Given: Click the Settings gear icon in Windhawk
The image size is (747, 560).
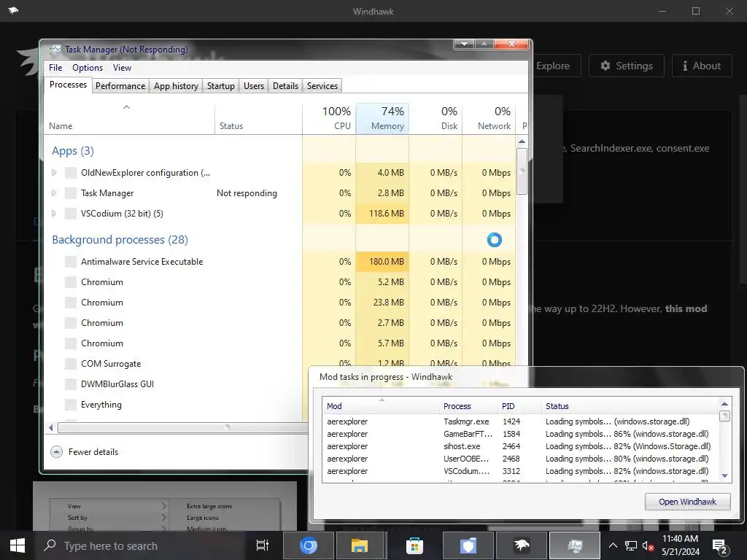Looking at the screenshot, I should (x=605, y=66).
